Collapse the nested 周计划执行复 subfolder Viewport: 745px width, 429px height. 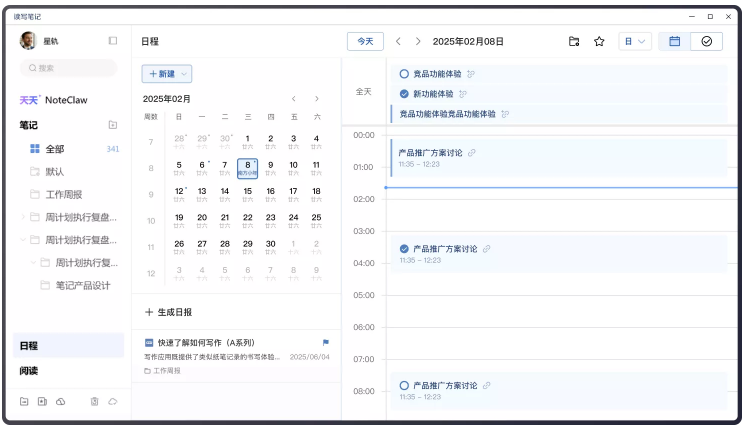point(33,263)
